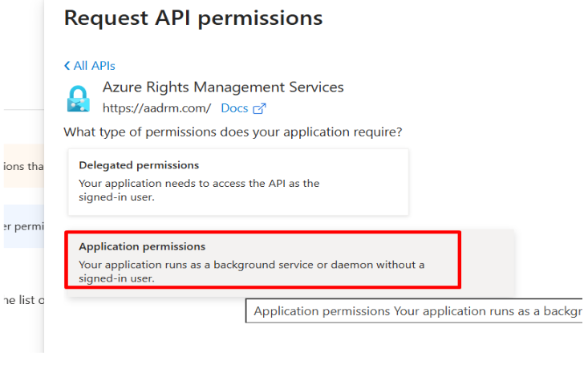Click the Azure Rights Management lock icon

pos(78,98)
